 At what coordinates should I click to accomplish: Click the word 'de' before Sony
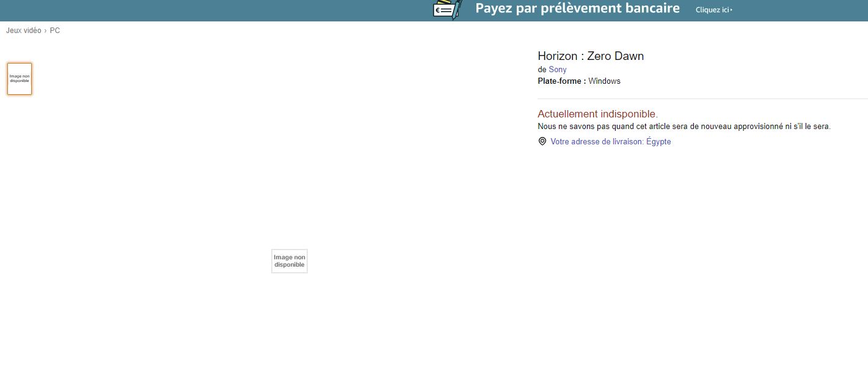(542, 70)
